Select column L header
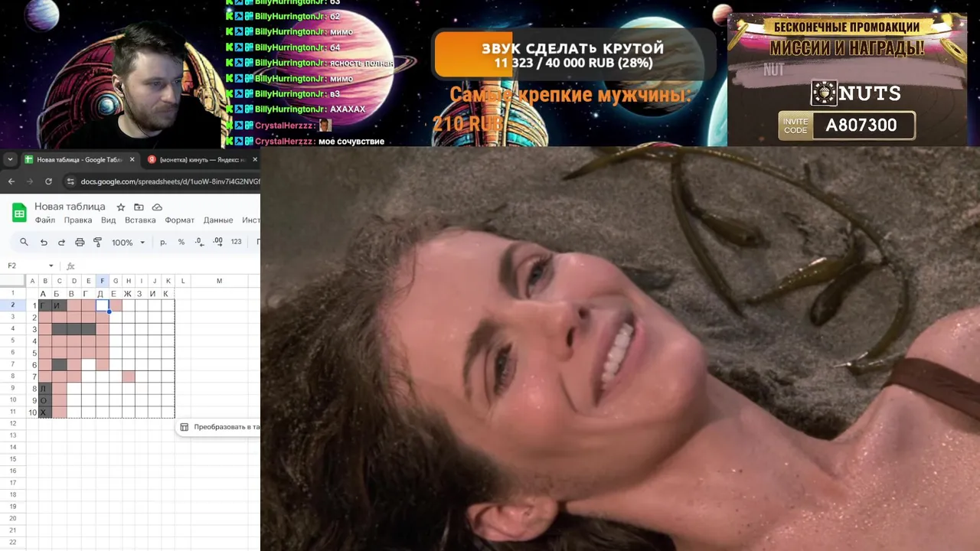 pos(182,281)
